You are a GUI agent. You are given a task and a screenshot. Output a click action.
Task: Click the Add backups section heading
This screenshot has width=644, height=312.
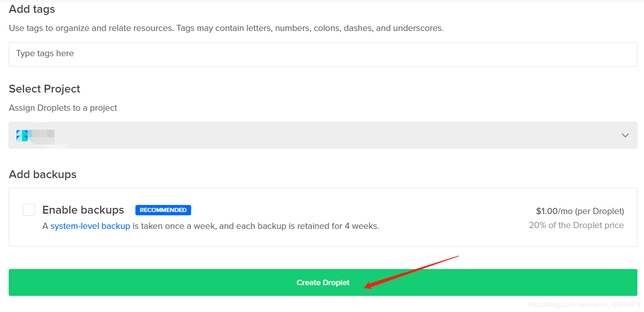pyautogui.click(x=43, y=174)
